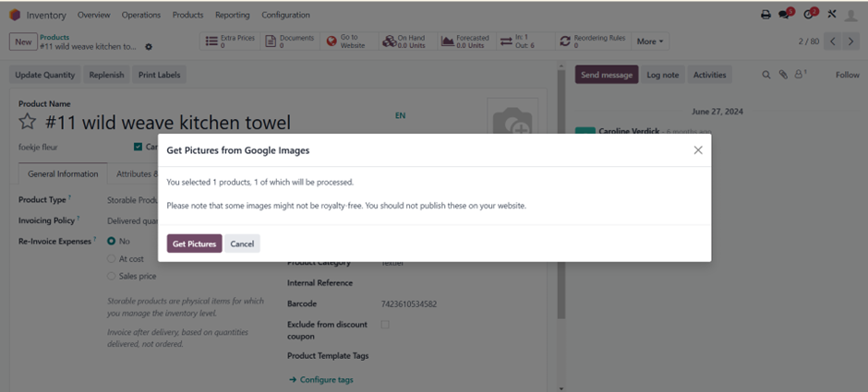Click the 2 / 80 pager counter
868x392 pixels.
point(808,42)
